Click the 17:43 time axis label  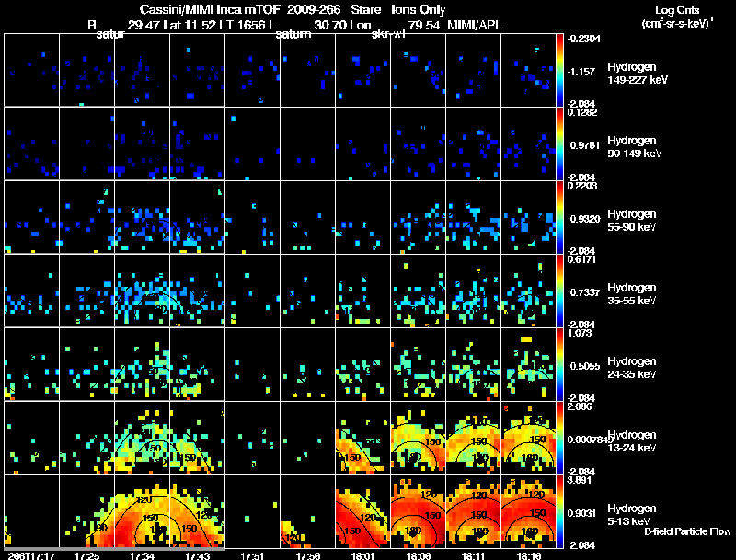pyautogui.click(x=198, y=556)
